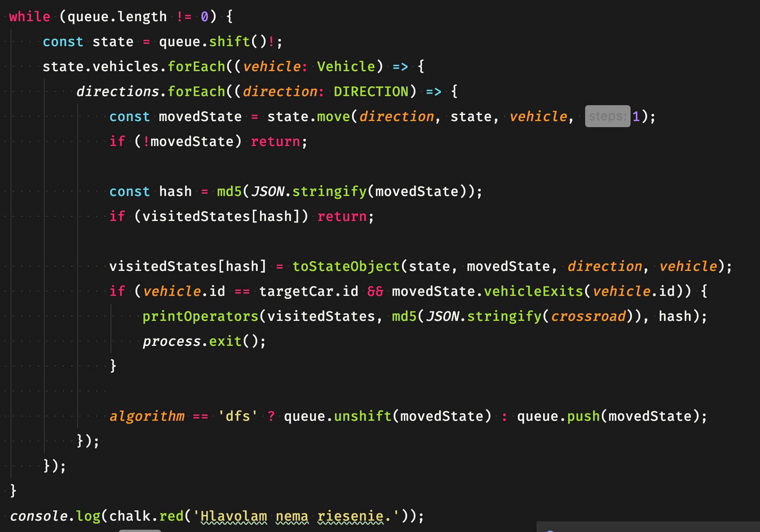Click 'process.exit' call

[192, 341]
